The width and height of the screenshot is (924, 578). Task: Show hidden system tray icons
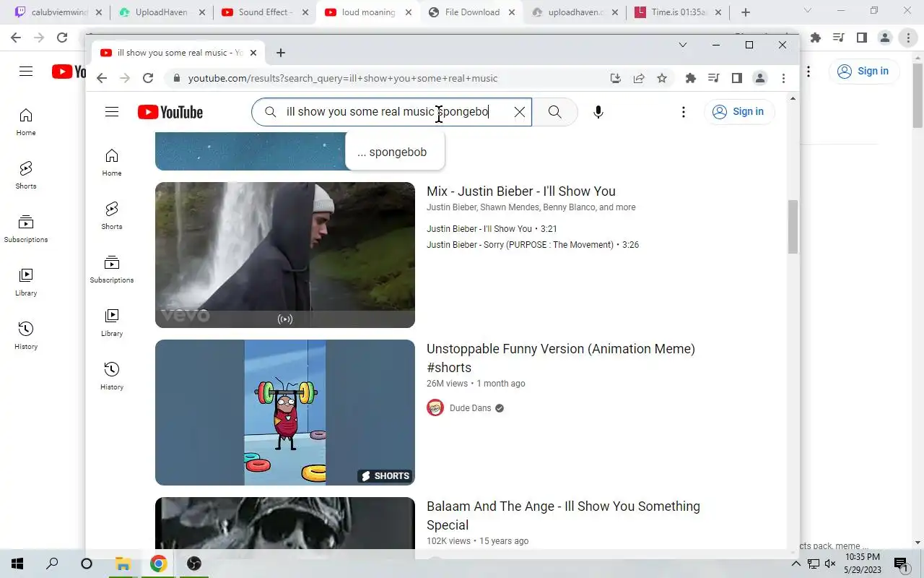tap(796, 564)
